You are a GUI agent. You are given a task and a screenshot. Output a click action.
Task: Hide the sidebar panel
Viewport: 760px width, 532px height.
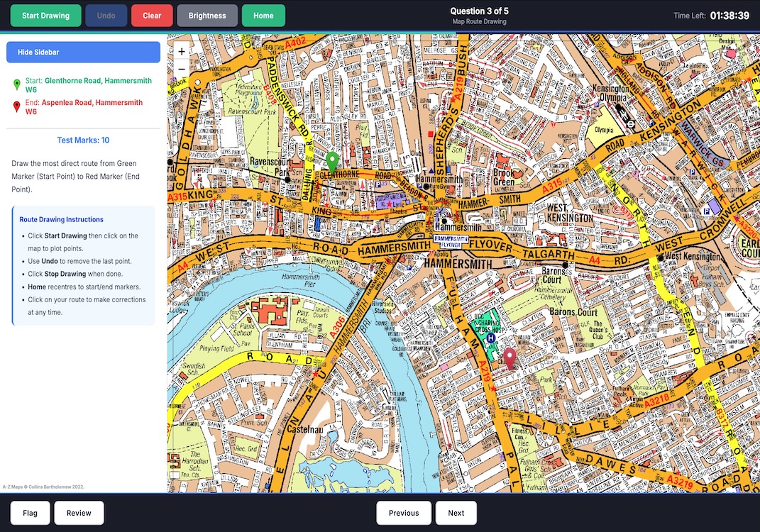[x=83, y=52]
